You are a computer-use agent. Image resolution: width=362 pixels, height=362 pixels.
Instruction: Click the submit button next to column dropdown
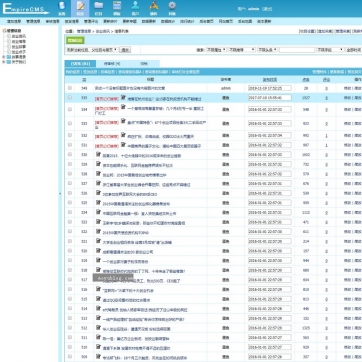(x=125, y=50)
